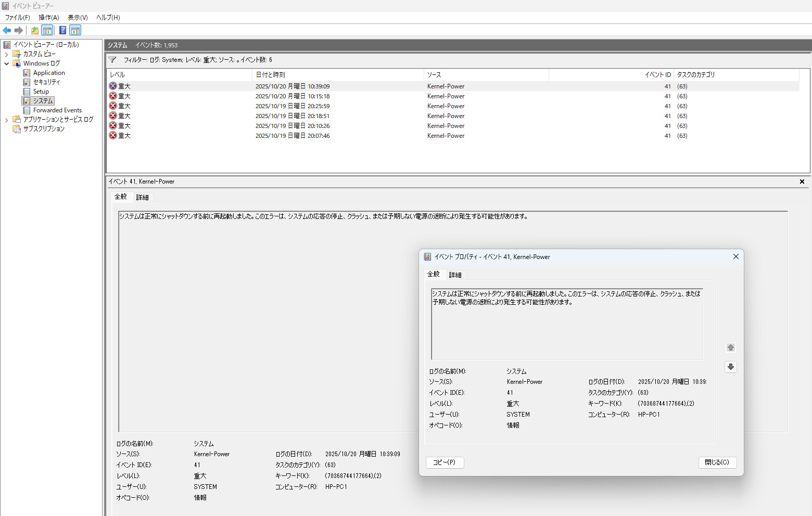
Task: Expand the カスタム ビュー tree node
Action: [6, 54]
